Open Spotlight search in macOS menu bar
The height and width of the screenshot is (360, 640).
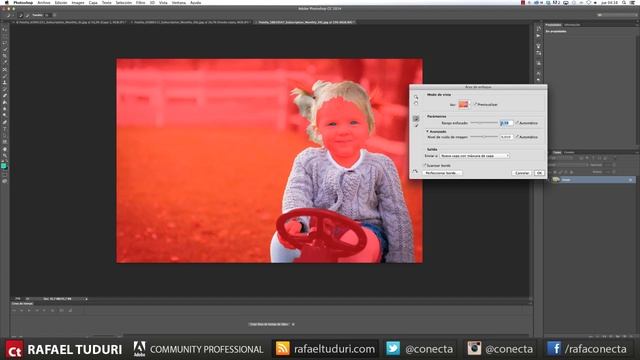click(x=624, y=2)
